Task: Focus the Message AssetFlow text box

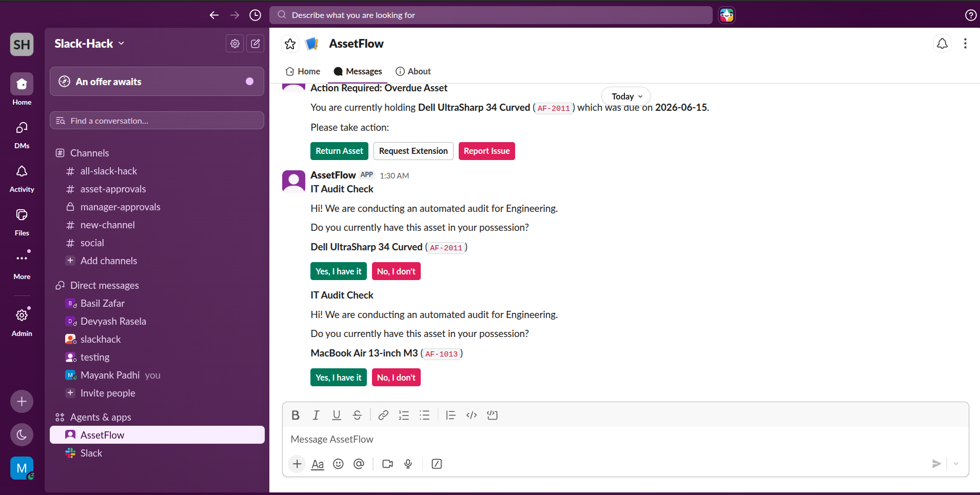Action: (x=625, y=439)
